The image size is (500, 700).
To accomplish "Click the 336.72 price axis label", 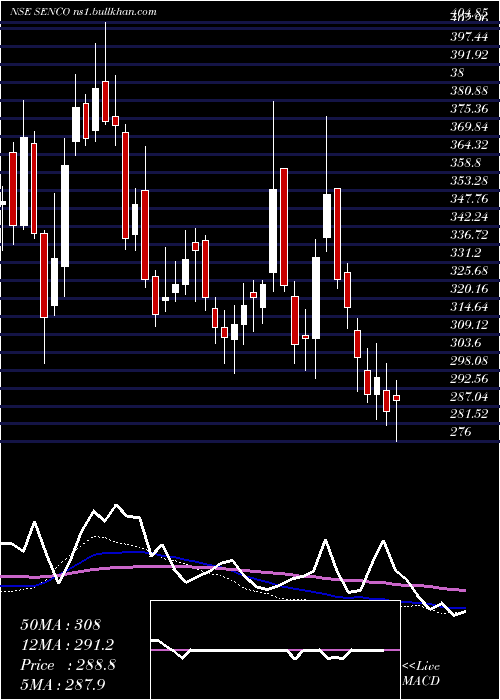I will (x=469, y=235).
